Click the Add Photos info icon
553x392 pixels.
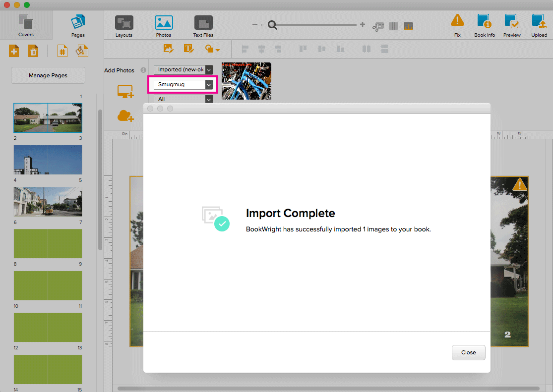(143, 70)
